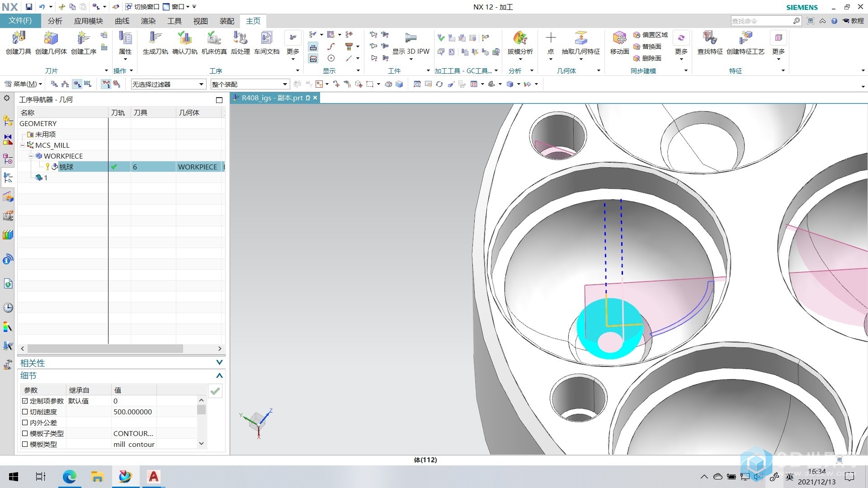The height and width of the screenshot is (488, 868).
Task: Open the 整个装配 dropdown
Action: tap(250, 84)
